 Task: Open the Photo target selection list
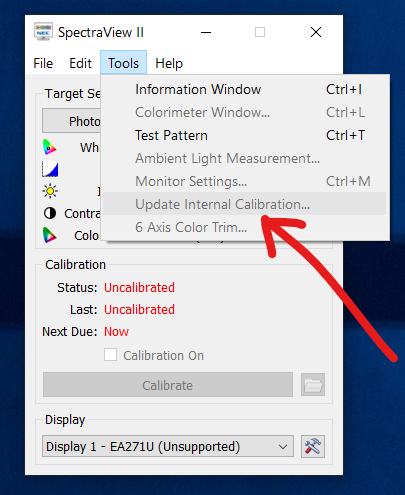pos(71,121)
